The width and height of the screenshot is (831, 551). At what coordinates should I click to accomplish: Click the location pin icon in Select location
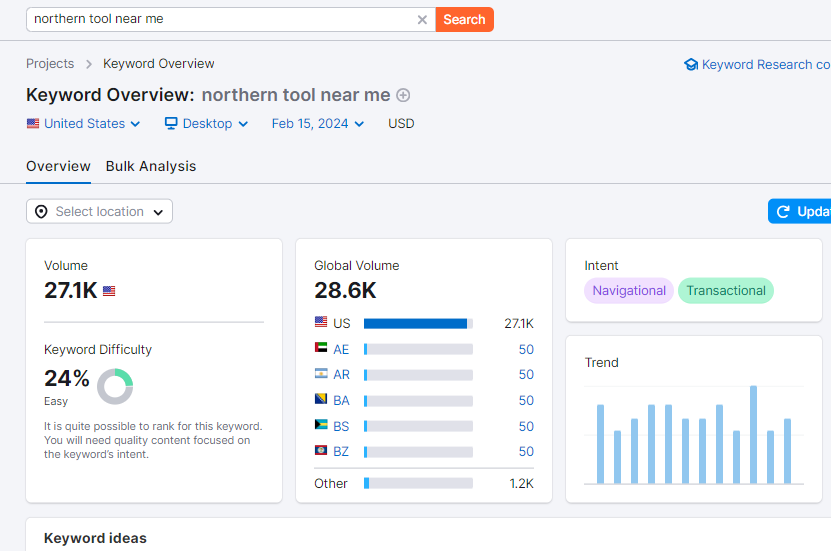click(x=41, y=212)
